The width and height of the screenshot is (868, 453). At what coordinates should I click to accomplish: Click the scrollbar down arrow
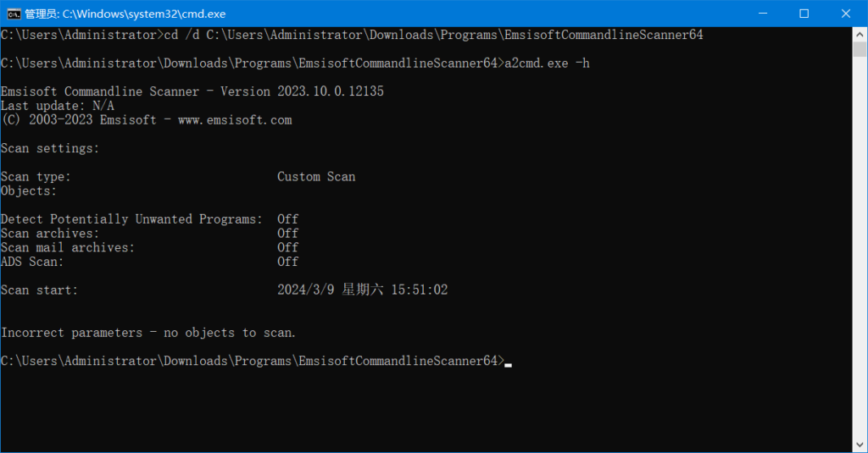(860, 445)
